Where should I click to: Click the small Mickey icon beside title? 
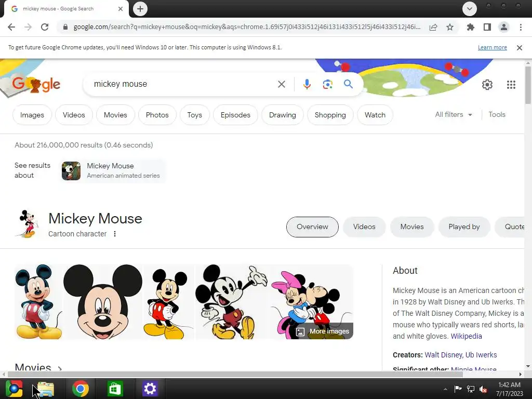(x=28, y=223)
